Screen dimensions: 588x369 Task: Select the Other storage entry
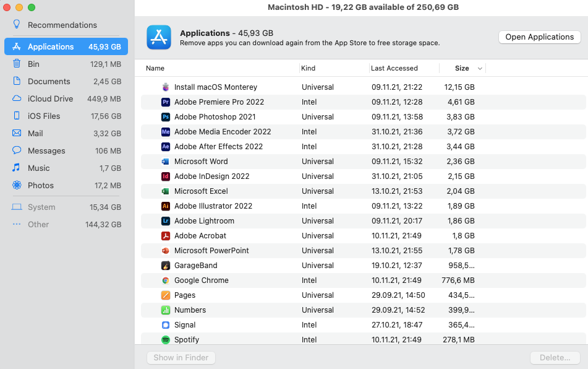point(66,225)
